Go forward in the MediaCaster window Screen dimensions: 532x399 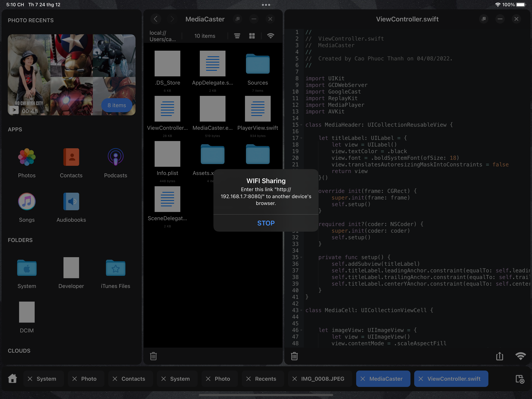pos(172,19)
